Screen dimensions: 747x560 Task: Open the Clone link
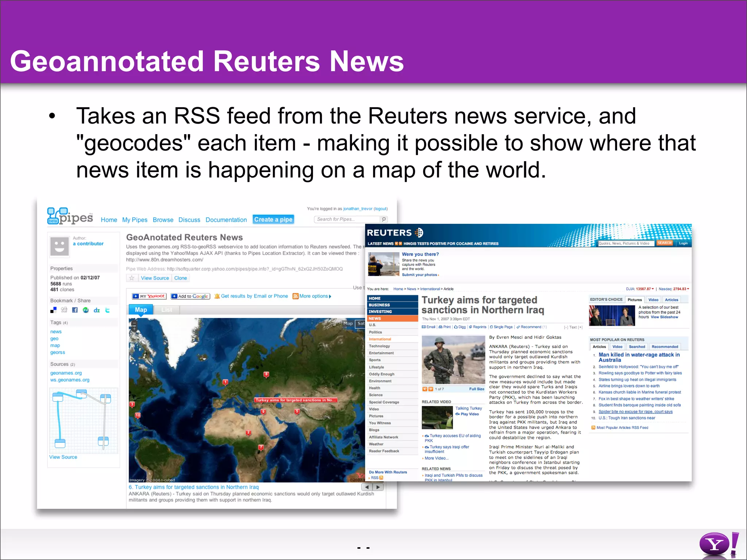point(181,278)
